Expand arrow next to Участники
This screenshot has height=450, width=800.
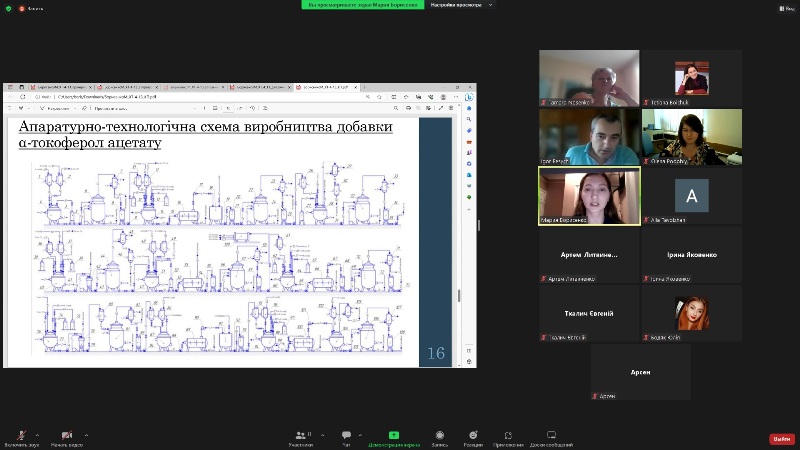pos(322,435)
